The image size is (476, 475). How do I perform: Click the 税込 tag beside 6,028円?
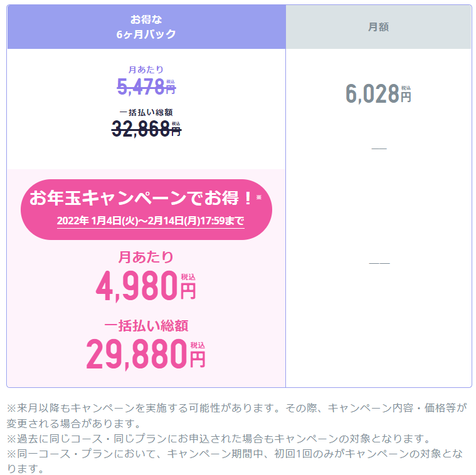[406, 88]
